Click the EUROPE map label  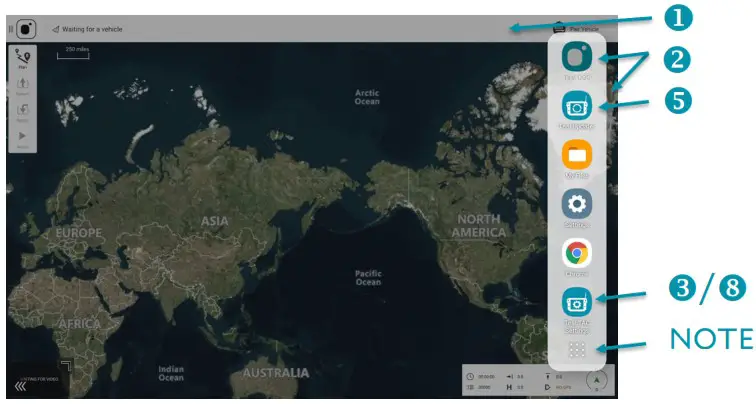79,233
